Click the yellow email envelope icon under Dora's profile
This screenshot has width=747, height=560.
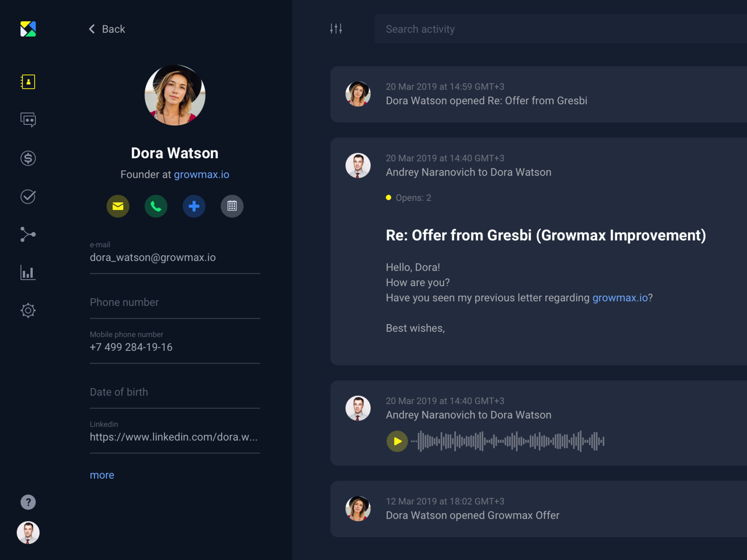click(x=118, y=206)
